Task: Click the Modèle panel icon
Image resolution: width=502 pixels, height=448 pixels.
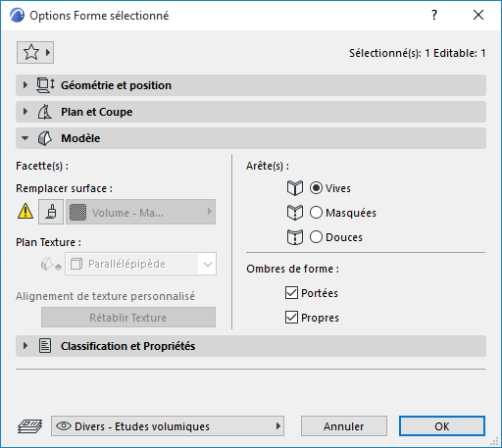Action: (x=45, y=138)
